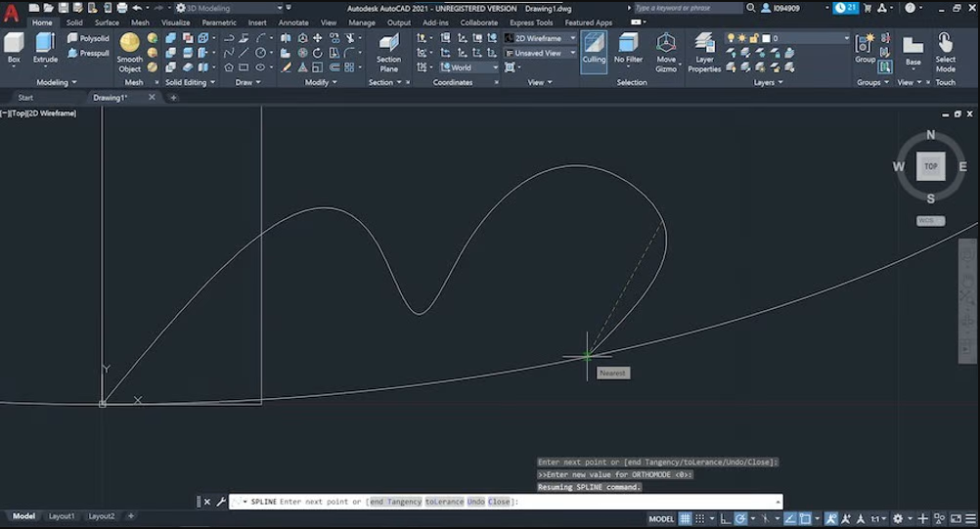
Task: Click the Smooth Object mesh tool
Action: point(129,53)
